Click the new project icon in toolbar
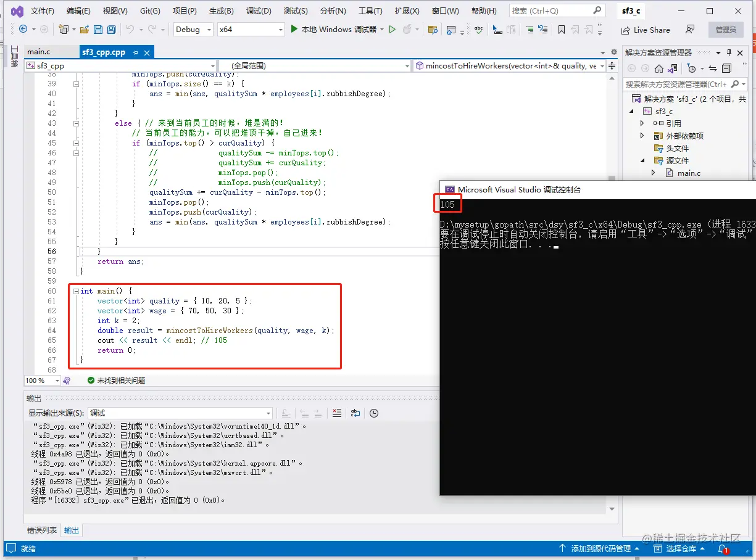756x560 pixels. (x=63, y=30)
